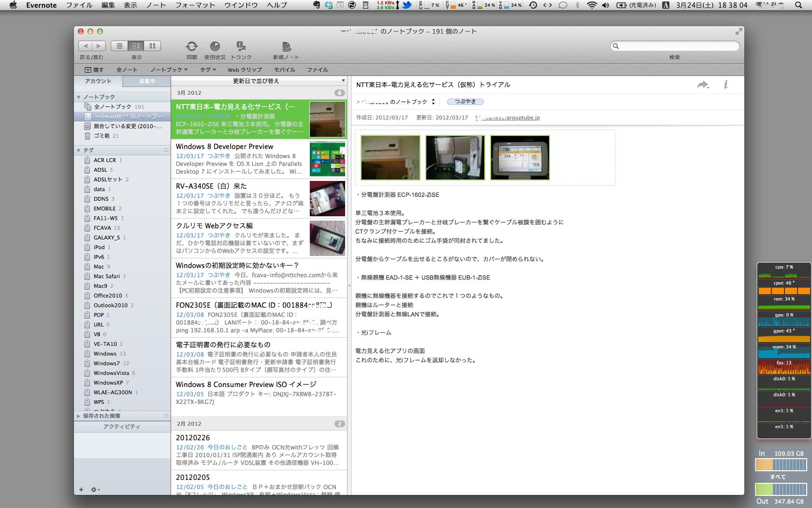Open the Usage (使用状況) icon

[x=215, y=46]
